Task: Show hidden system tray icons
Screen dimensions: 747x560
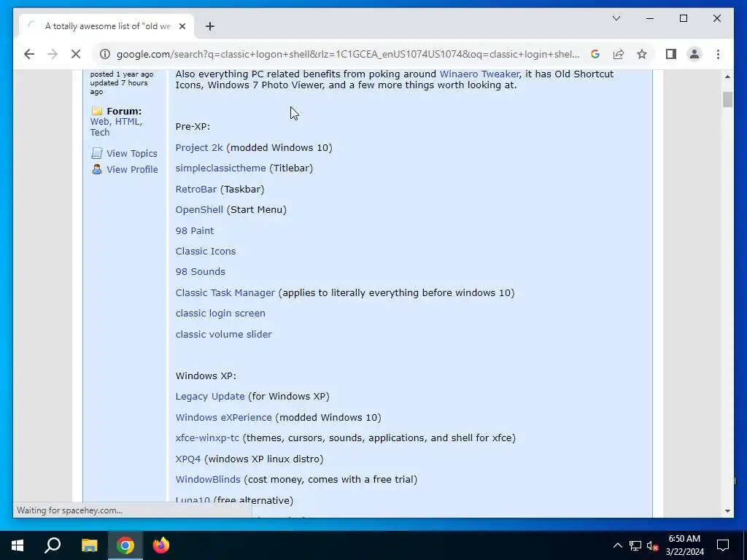Action: (x=617, y=545)
